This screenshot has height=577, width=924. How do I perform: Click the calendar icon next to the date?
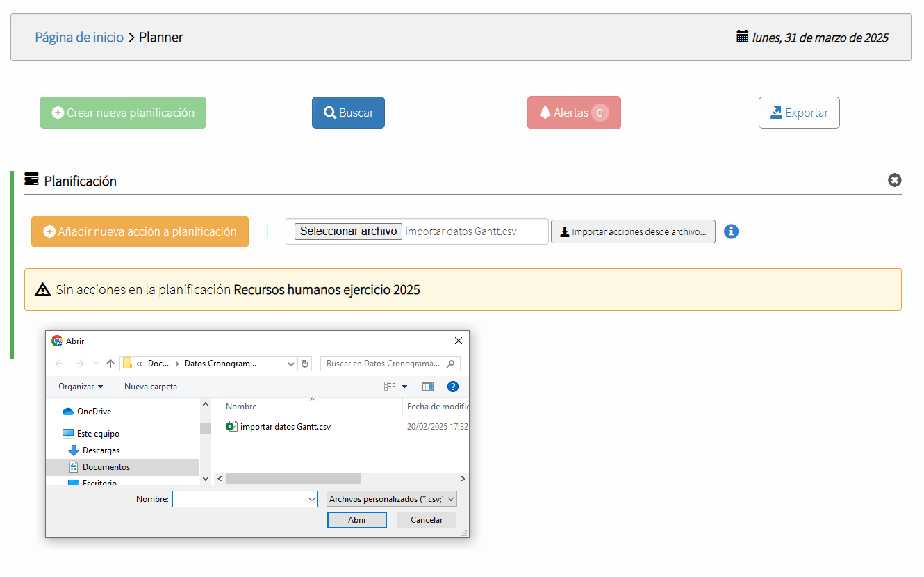742,37
